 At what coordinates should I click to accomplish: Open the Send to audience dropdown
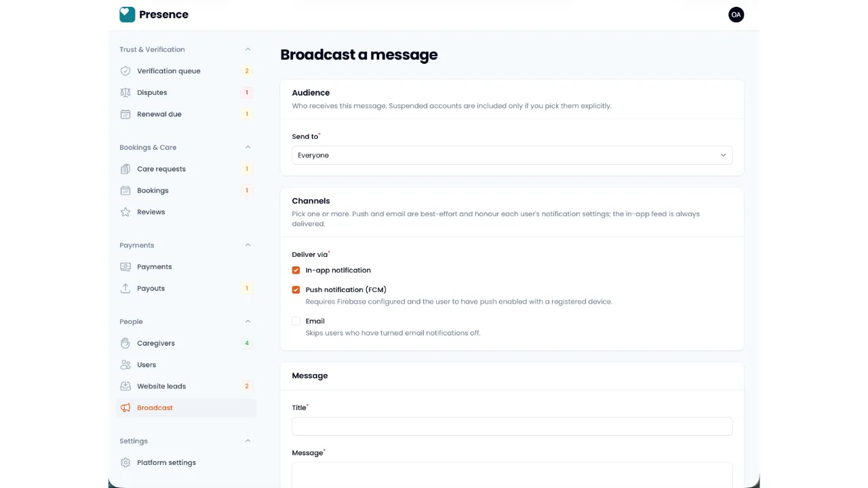(512, 155)
